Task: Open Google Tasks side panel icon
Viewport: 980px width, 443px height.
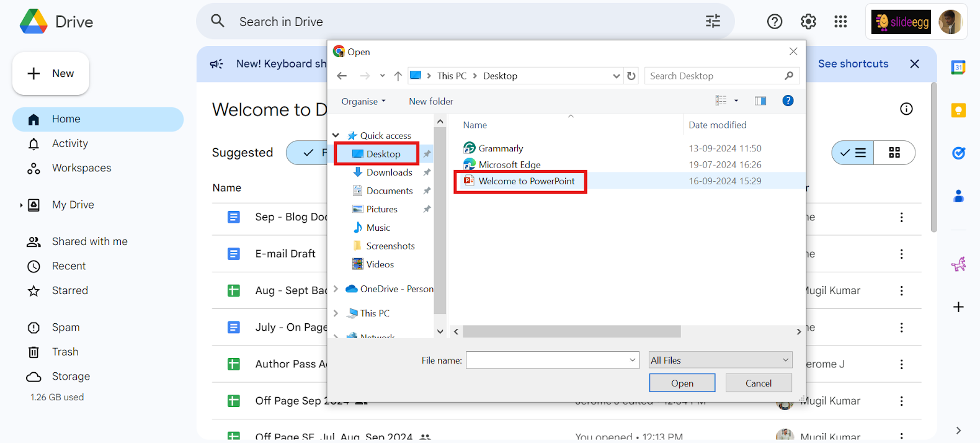Action: coord(958,153)
